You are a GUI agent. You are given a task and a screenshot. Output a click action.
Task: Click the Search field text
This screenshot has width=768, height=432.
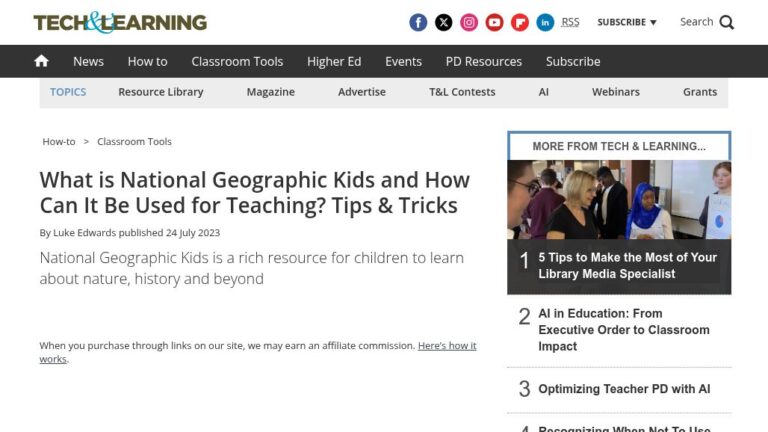click(x=696, y=22)
